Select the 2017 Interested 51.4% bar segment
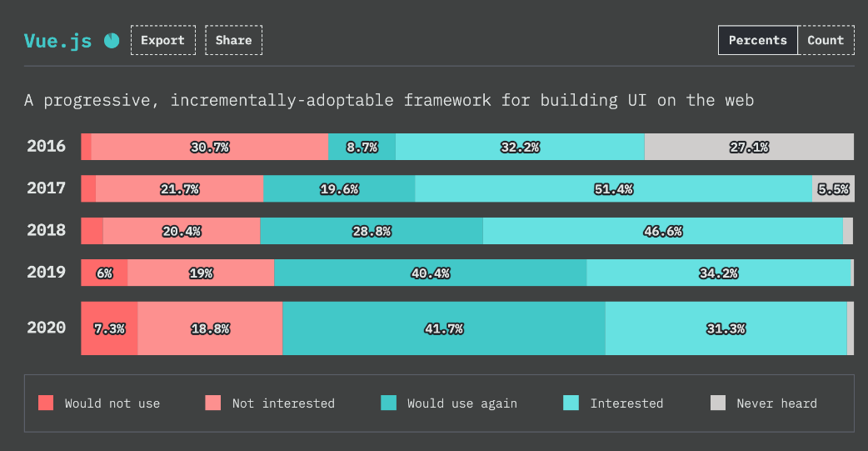 (x=613, y=188)
